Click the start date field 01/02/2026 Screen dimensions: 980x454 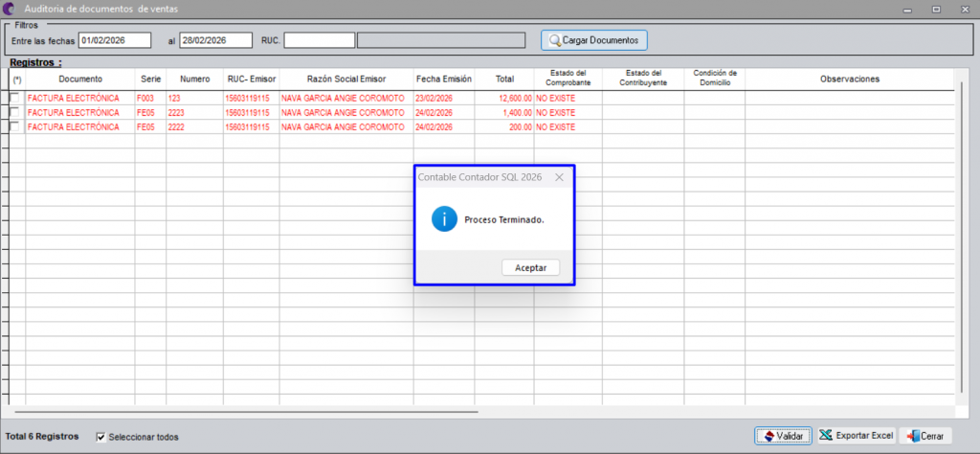point(115,40)
